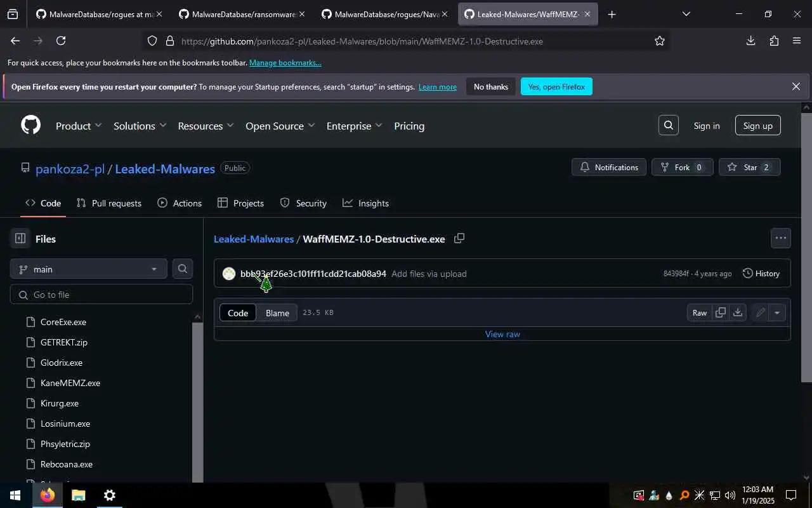This screenshot has height=508, width=812.
Task: Click the site padlock security icon
Action: (x=169, y=41)
